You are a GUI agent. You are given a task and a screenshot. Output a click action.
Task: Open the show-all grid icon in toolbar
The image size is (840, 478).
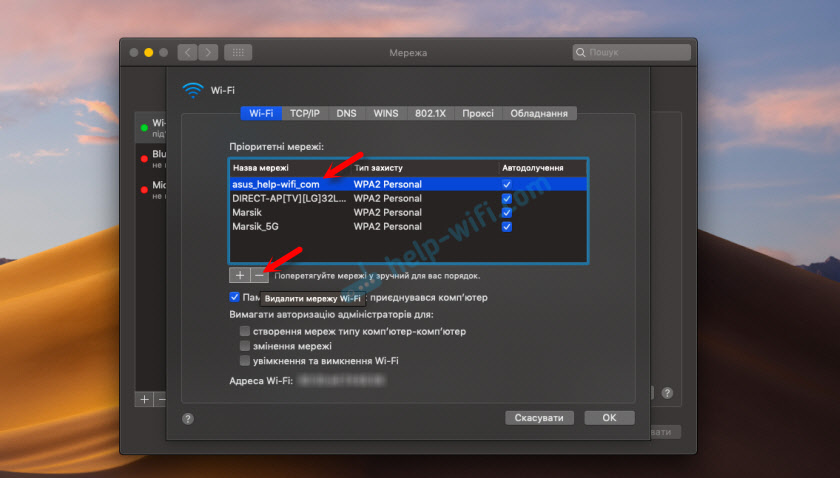(238, 52)
